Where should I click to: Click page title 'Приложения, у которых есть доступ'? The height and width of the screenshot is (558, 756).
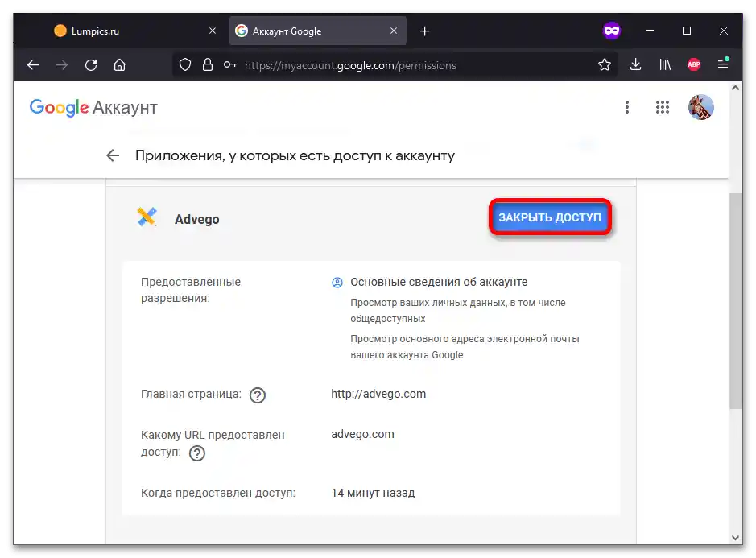[x=295, y=155]
